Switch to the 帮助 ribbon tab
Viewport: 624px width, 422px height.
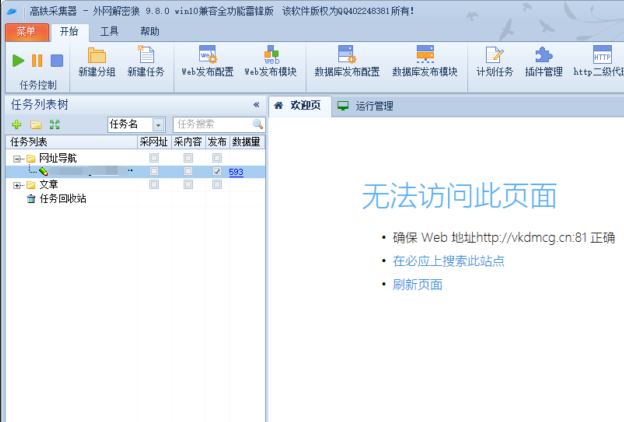[x=150, y=31]
